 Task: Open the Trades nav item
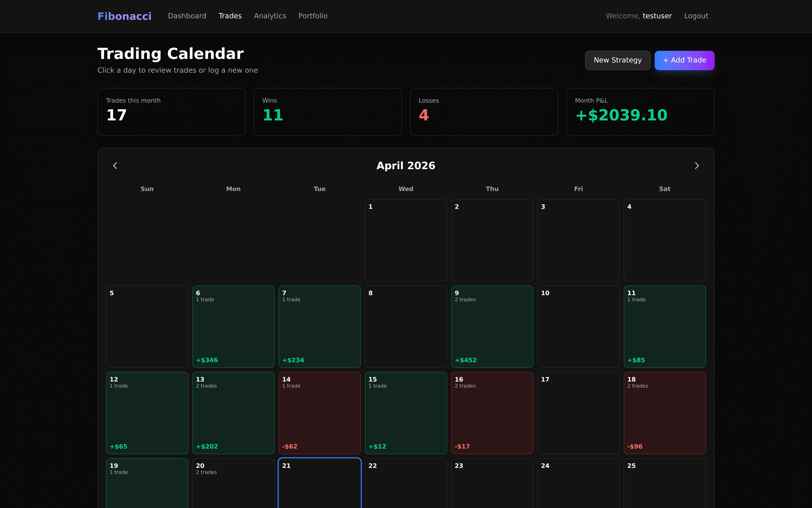tap(230, 16)
